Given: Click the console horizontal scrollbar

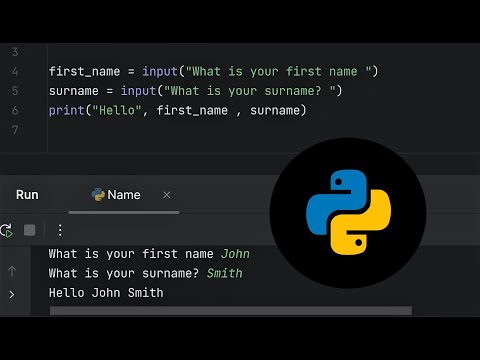Looking at the screenshot, I should click(x=231, y=310).
